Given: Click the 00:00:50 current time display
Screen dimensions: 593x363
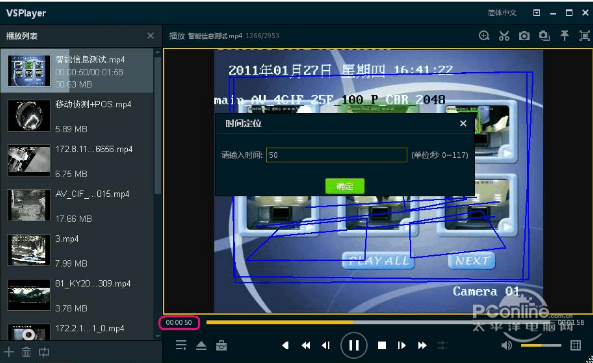Looking at the screenshot, I should (179, 323).
